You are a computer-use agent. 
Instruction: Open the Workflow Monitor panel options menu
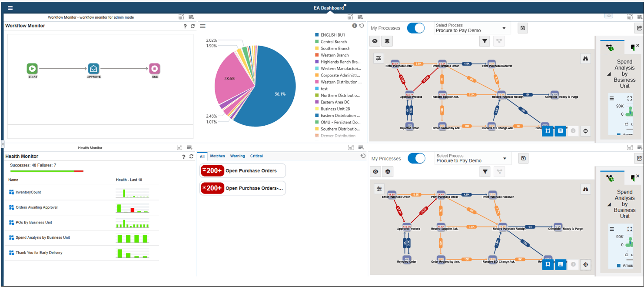click(x=191, y=17)
